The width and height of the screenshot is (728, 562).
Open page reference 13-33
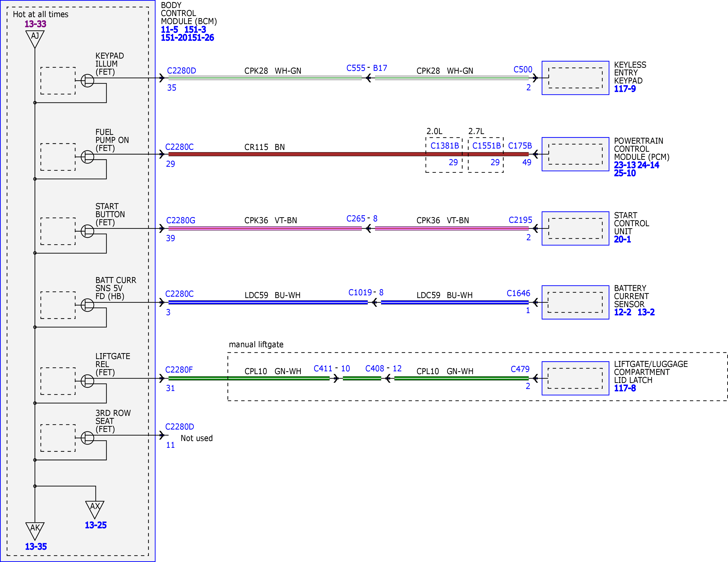click(x=35, y=24)
